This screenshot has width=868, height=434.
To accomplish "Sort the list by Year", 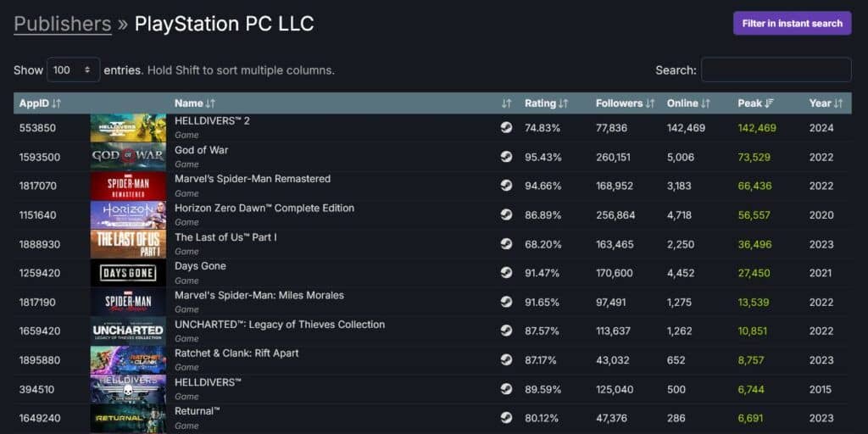I will [825, 103].
